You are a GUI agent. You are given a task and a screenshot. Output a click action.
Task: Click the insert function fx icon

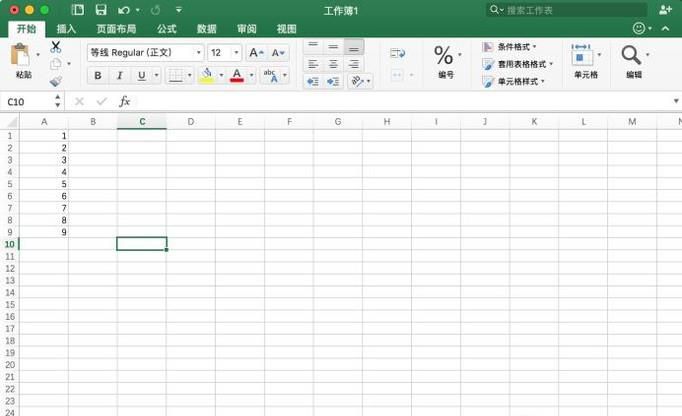125,101
